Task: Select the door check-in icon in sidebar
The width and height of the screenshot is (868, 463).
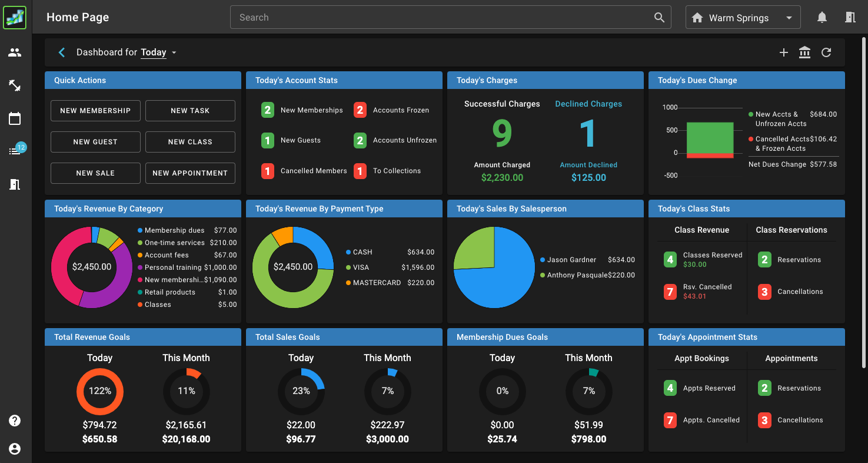Action: [x=15, y=184]
